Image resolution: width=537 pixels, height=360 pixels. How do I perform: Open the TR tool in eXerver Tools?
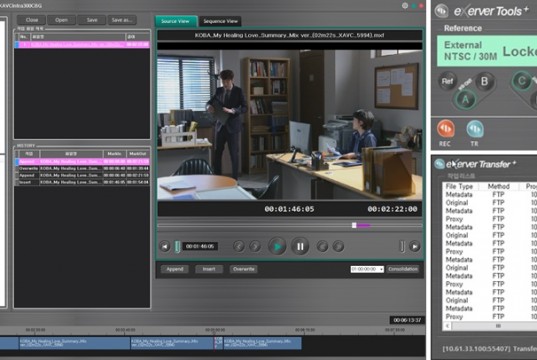pyautogui.click(x=475, y=129)
